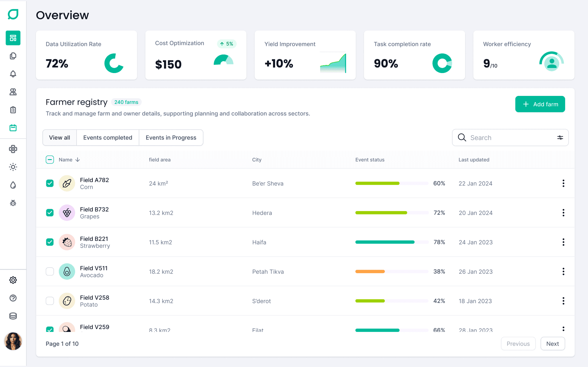Toggle the select-all checkbox in header
Viewport: 588px width, 367px height.
click(x=50, y=159)
